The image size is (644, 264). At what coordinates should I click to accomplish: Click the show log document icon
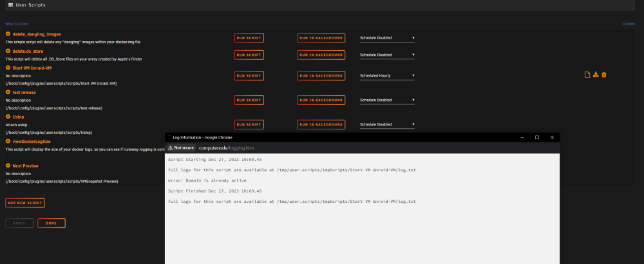point(587,75)
